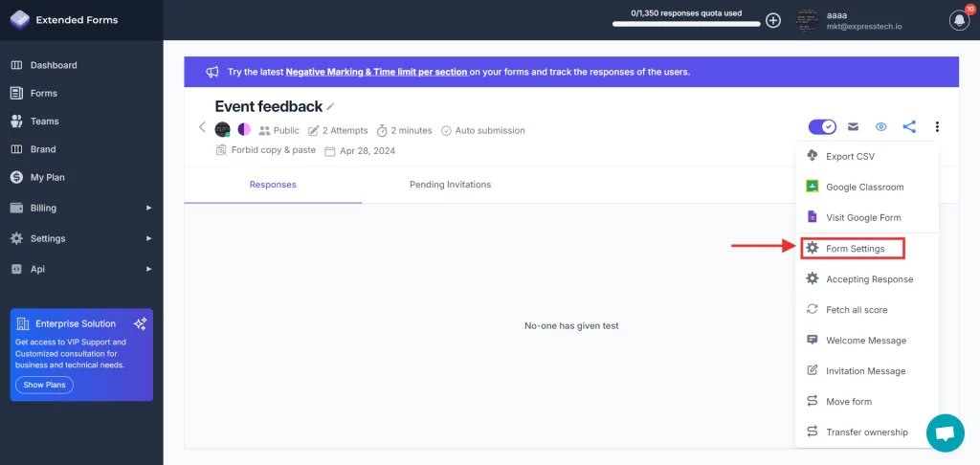The width and height of the screenshot is (980, 465).
Task: Select Export CSV from the menu
Action: point(867,156)
